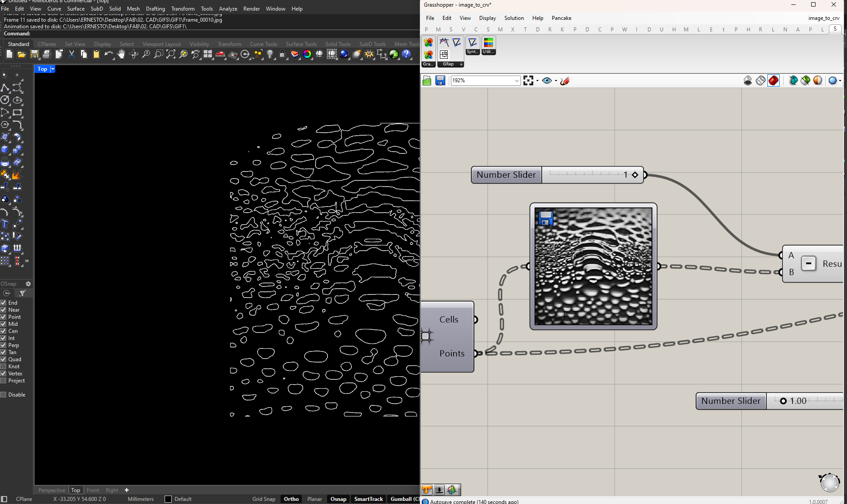
Task: Open a file with the folder icon in Rhino
Action: [x=22, y=54]
